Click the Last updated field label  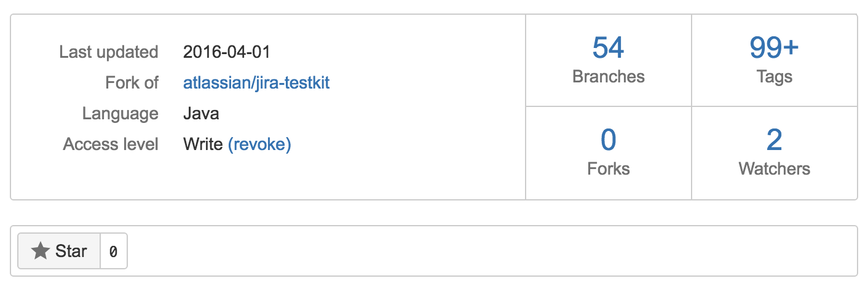pyautogui.click(x=109, y=52)
